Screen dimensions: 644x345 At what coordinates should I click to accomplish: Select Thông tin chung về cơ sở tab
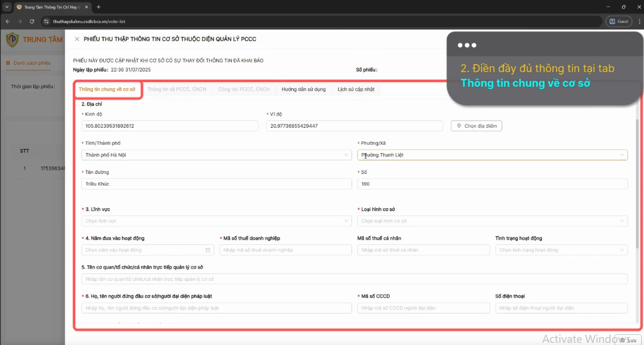(x=107, y=89)
